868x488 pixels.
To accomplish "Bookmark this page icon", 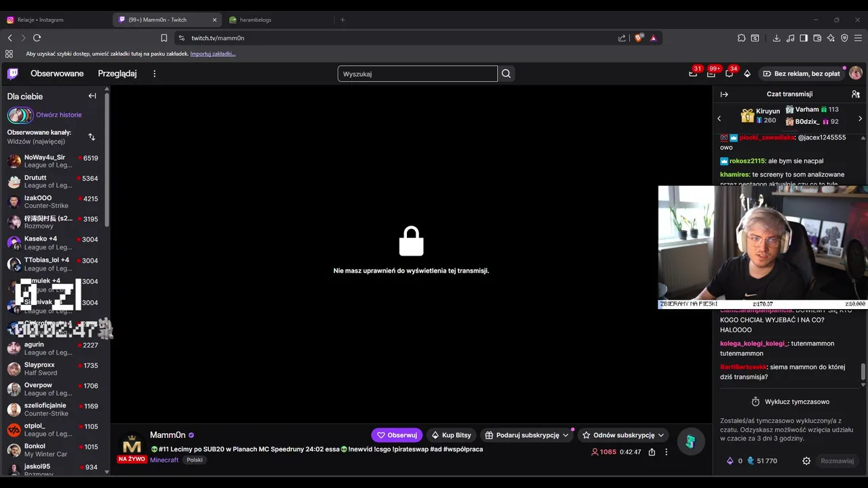I will click(x=164, y=38).
